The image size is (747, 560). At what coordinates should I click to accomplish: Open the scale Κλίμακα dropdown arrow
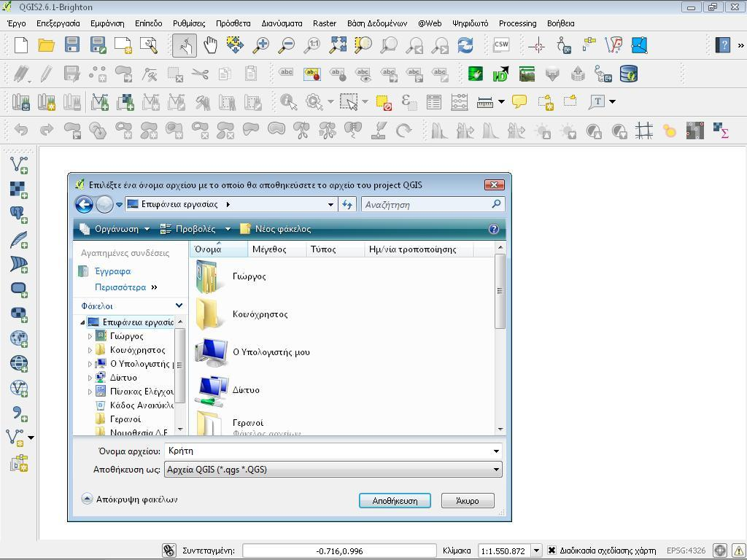pyautogui.click(x=536, y=551)
